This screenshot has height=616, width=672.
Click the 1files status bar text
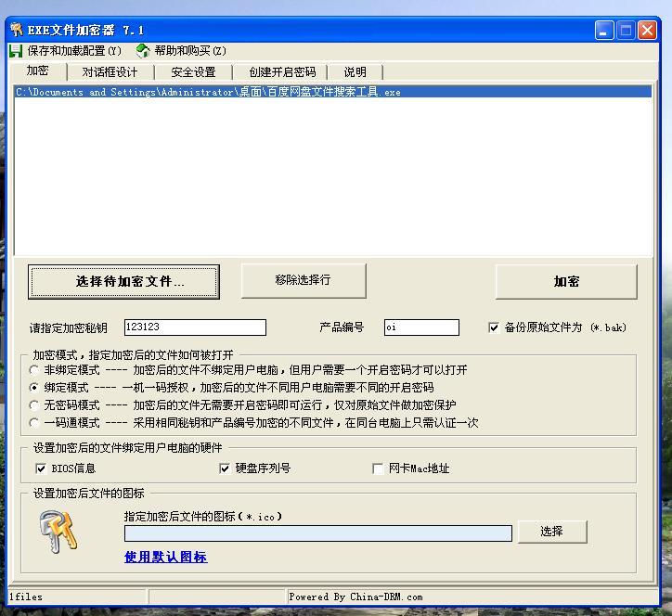pyautogui.click(x=26, y=597)
